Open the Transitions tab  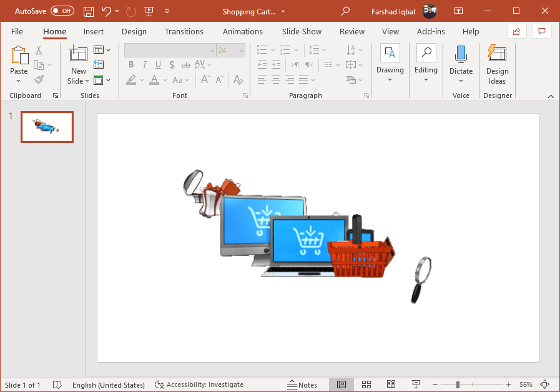[184, 31]
